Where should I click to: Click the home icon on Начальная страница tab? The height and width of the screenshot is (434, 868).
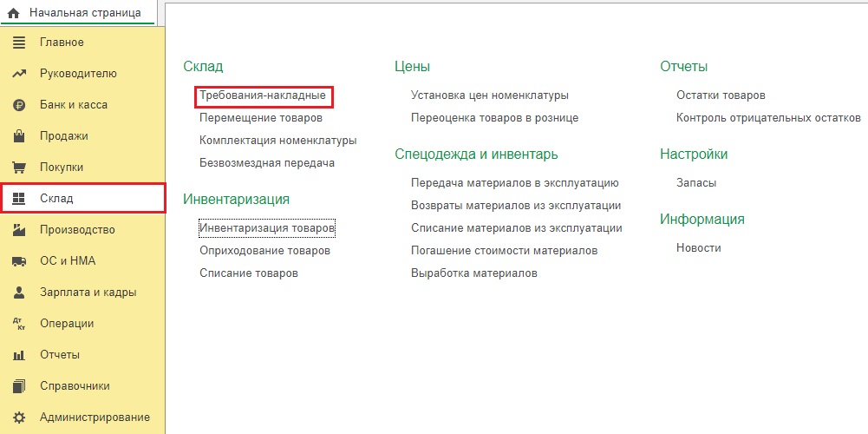(13, 13)
